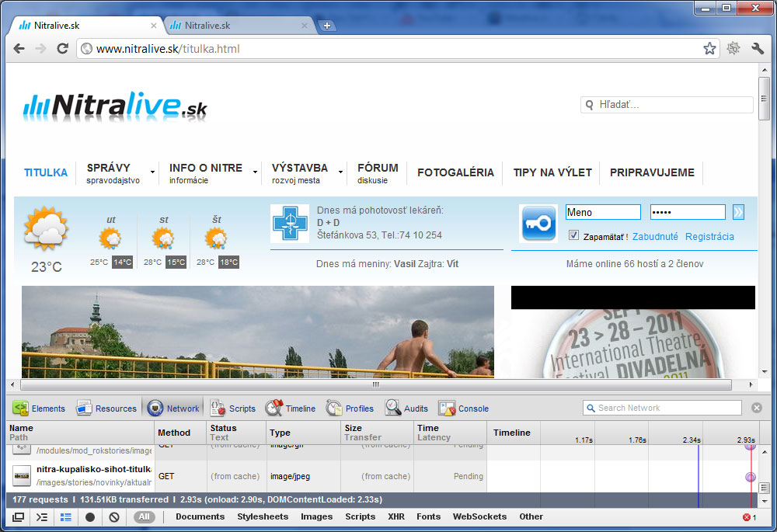Open the Audits panel
Screen dimensions: 777x532
pyautogui.click(x=406, y=409)
